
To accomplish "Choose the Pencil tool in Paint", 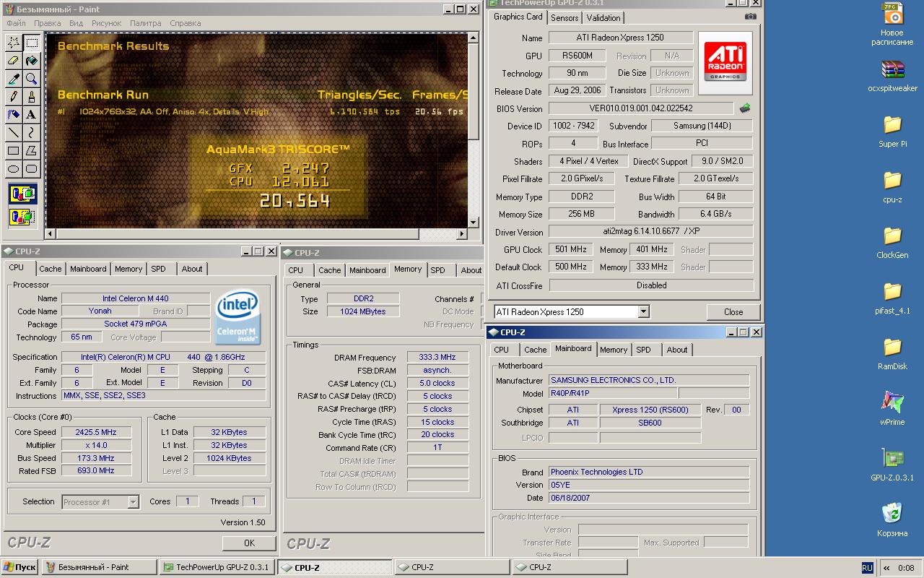I will (14, 97).
